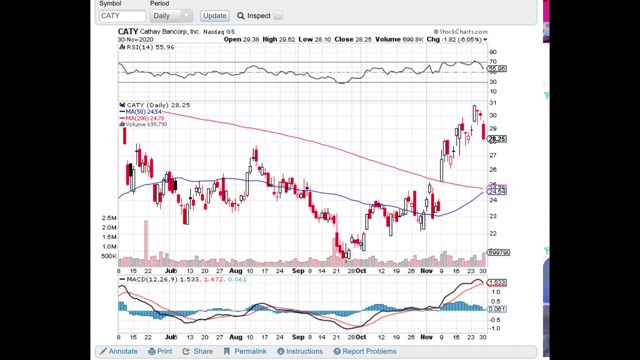Click the Instructions info icon
The image size is (640, 360).
point(281,351)
